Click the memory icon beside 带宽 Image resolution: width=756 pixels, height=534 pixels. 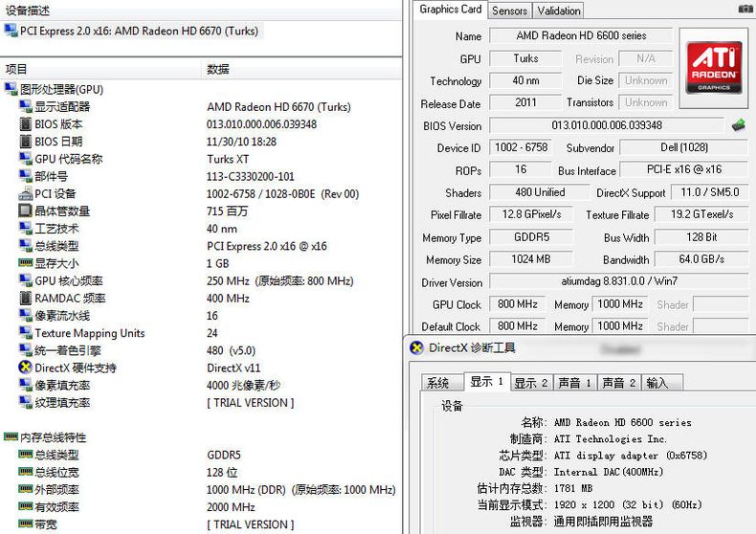tap(26, 523)
